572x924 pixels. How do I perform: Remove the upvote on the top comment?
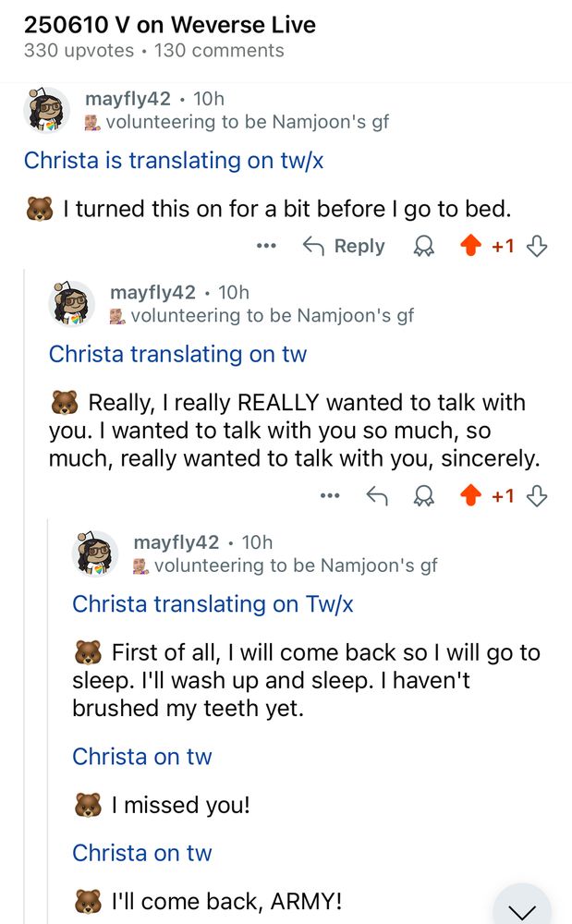(470, 246)
